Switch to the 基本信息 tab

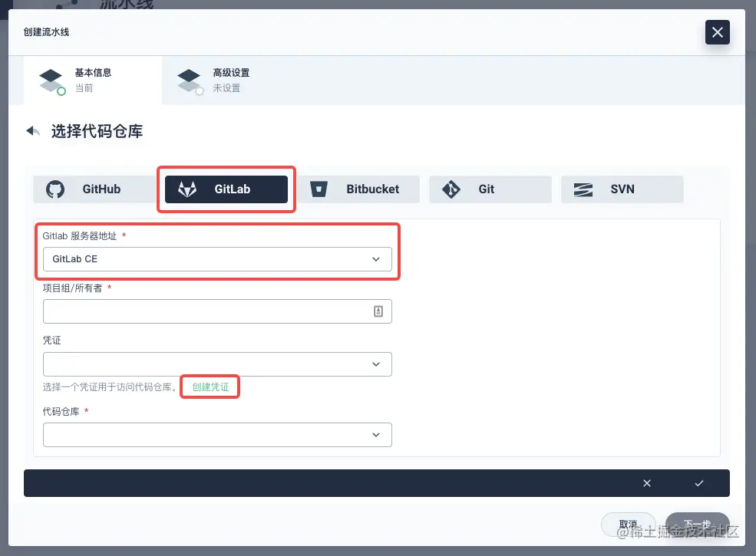[93, 81]
